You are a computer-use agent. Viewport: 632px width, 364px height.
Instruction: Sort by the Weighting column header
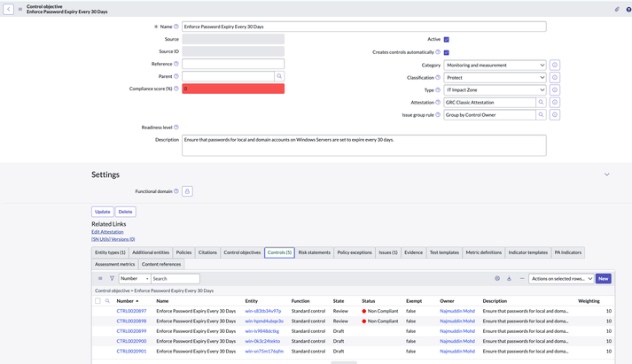589,301
